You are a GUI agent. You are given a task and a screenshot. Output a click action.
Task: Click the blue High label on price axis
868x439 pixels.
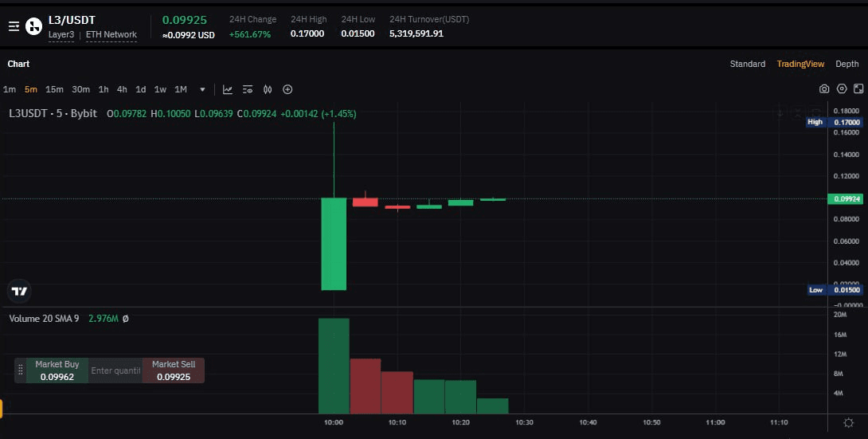pos(815,122)
